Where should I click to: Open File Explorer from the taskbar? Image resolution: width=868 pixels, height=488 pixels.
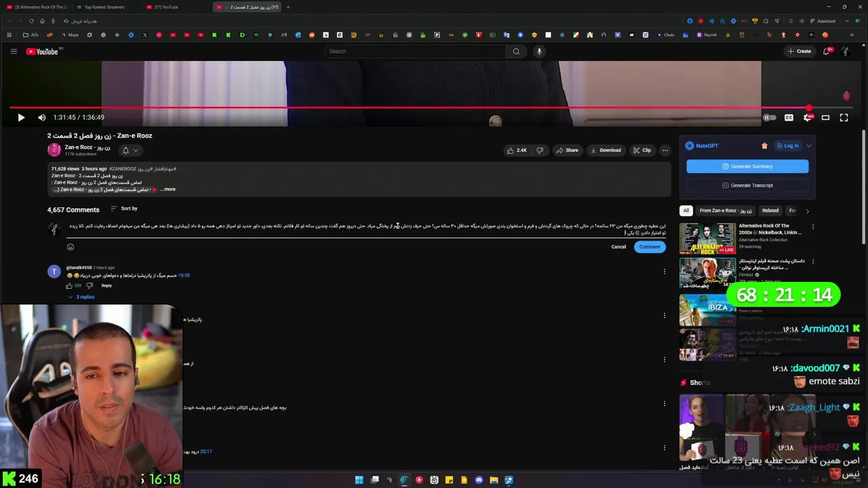click(x=494, y=480)
